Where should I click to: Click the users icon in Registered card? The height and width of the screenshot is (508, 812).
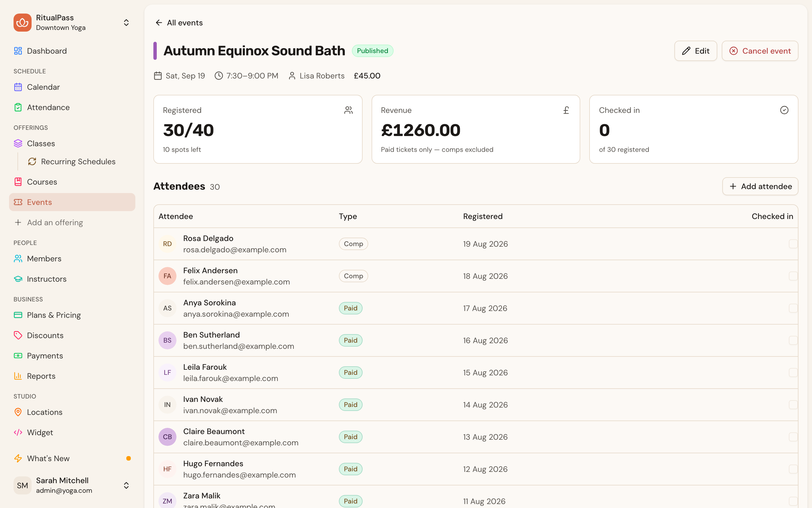[348, 110]
